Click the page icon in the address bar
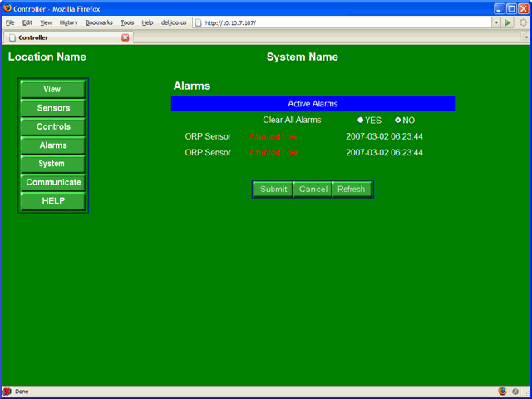532x399 pixels. coord(199,22)
